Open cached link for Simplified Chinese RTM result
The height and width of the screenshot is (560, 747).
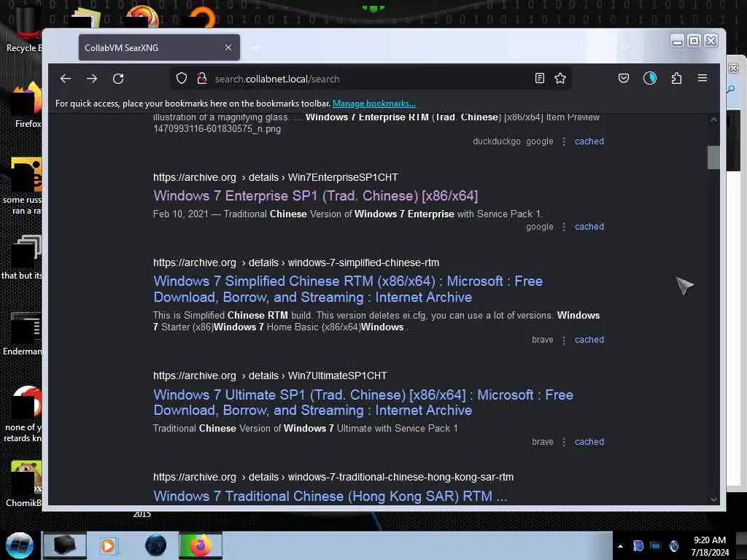[589, 340]
